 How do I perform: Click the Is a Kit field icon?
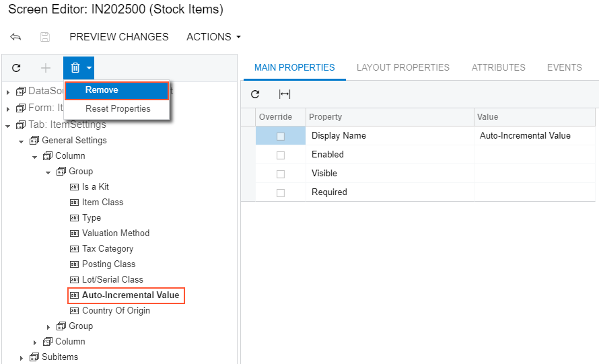coord(75,187)
